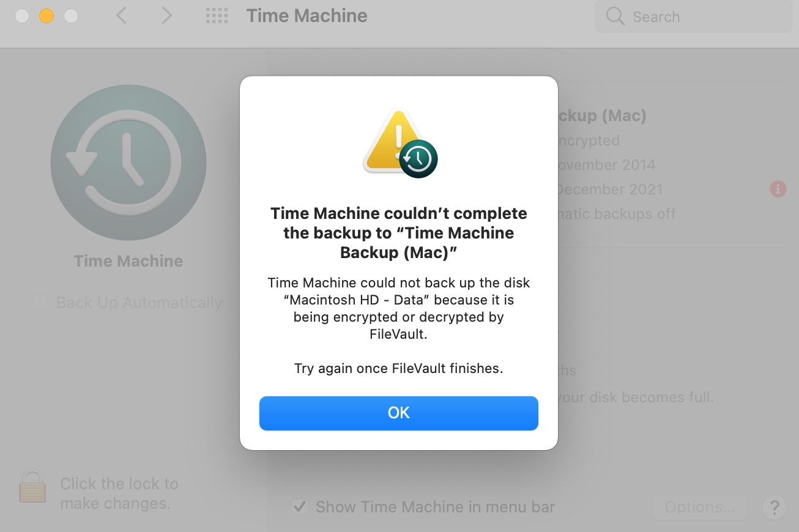The image size is (799, 532).
Task: Toggle the Back Up Automatically checkbox
Action: pyautogui.click(x=40, y=303)
